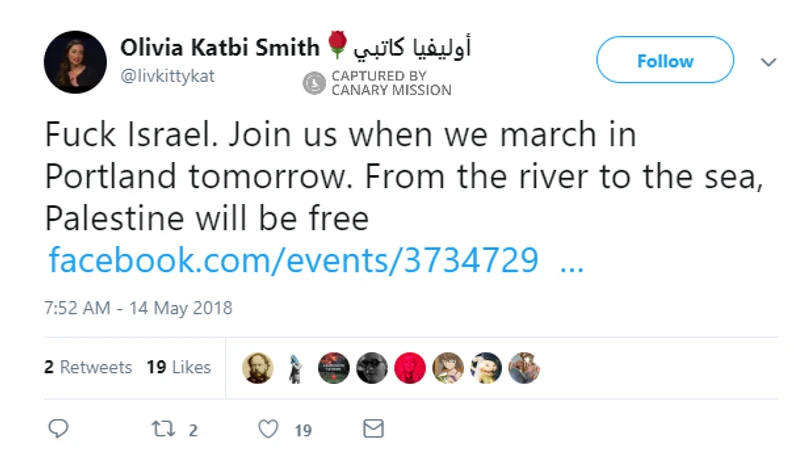Viewport: 800px width, 466px height.
Task: Click the Captured by Canary Mission watermark
Action: click(x=378, y=82)
